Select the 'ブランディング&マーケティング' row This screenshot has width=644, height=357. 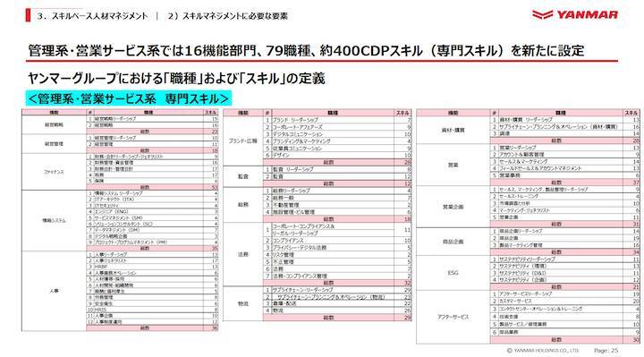[x=337, y=140]
